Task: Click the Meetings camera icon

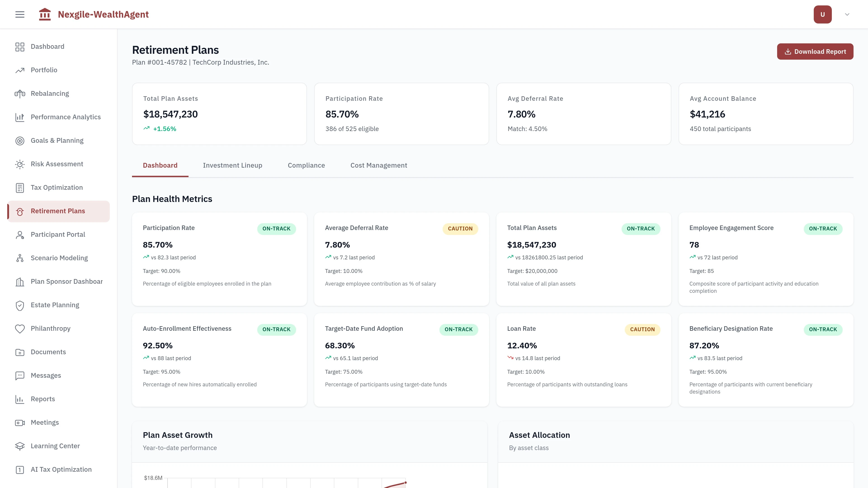Action: click(x=20, y=423)
